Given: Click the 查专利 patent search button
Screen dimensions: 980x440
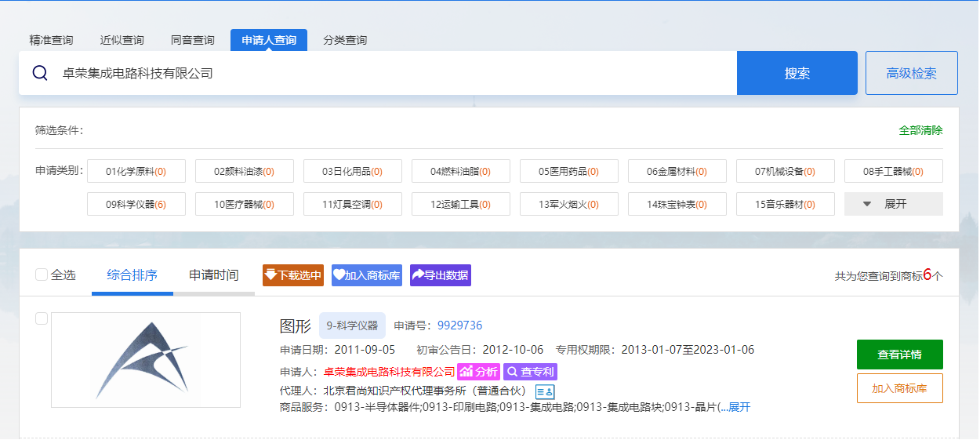Looking at the screenshot, I should coord(530,372).
